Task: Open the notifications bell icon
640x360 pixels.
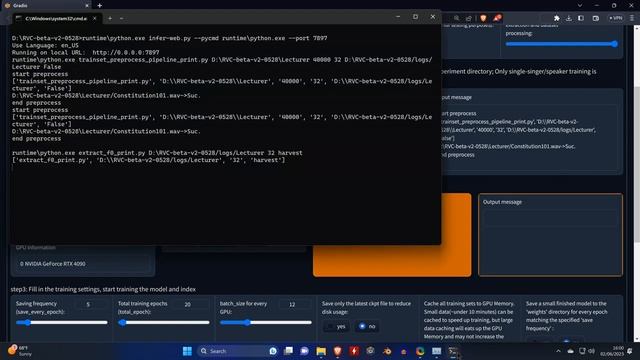Action: click(x=630, y=351)
